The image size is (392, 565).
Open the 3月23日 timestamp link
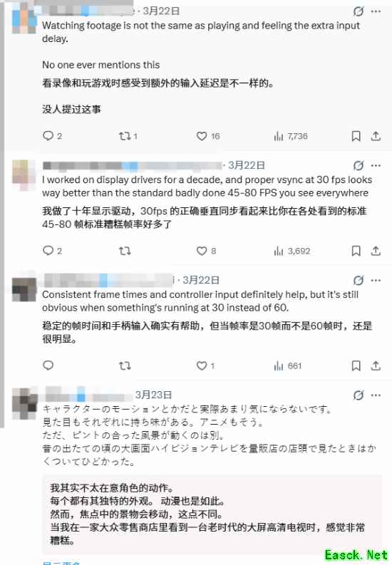coord(153,395)
